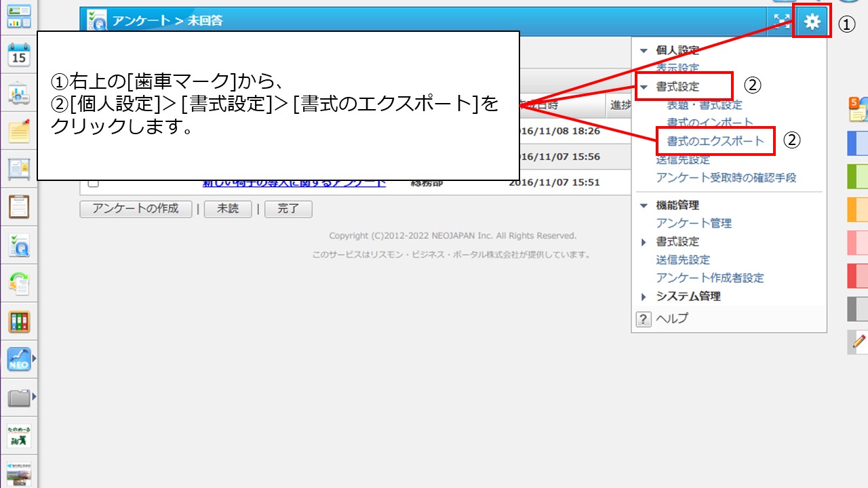Open the yellow sticky memo icon in sidebar
Screen dimensions: 868x488
19,131
